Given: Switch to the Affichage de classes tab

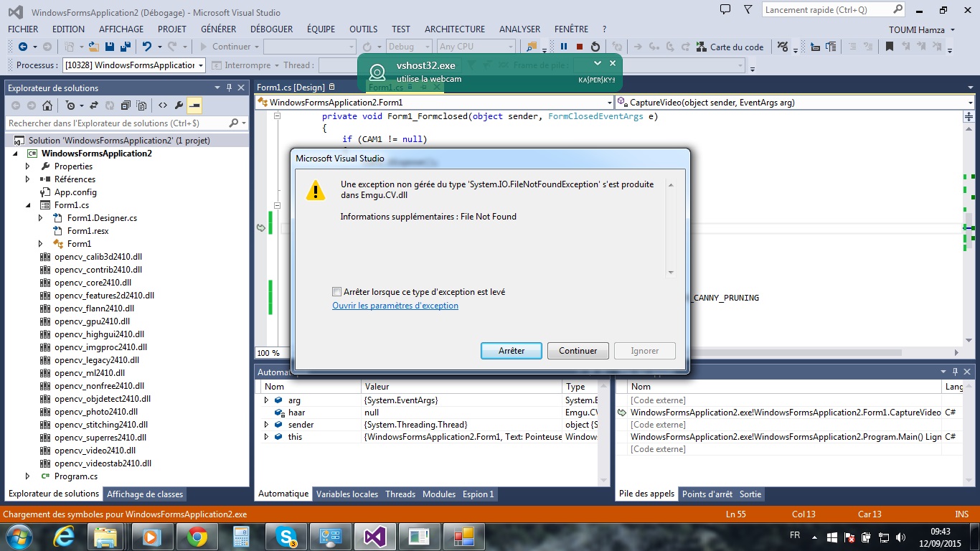Looking at the screenshot, I should pos(145,494).
